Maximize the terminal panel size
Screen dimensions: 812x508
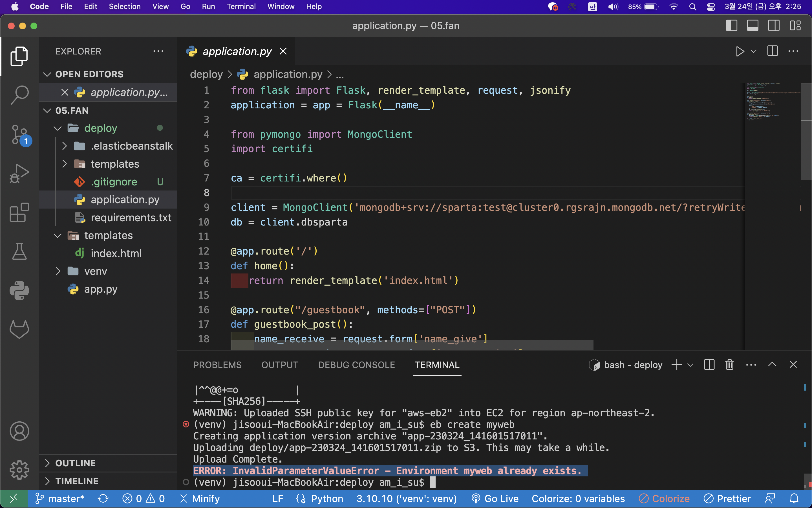[772, 365]
